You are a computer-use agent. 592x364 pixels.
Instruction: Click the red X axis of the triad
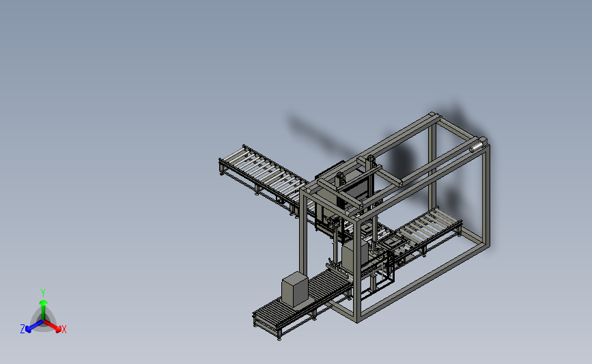coord(53,326)
